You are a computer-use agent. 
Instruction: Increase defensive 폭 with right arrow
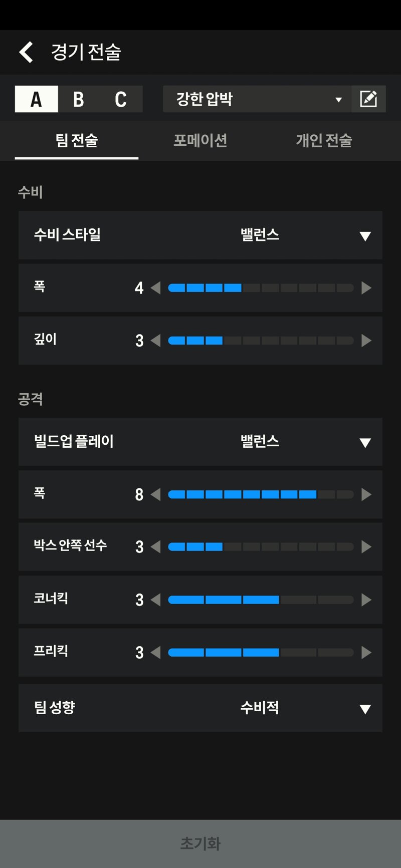(x=366, y=288)
